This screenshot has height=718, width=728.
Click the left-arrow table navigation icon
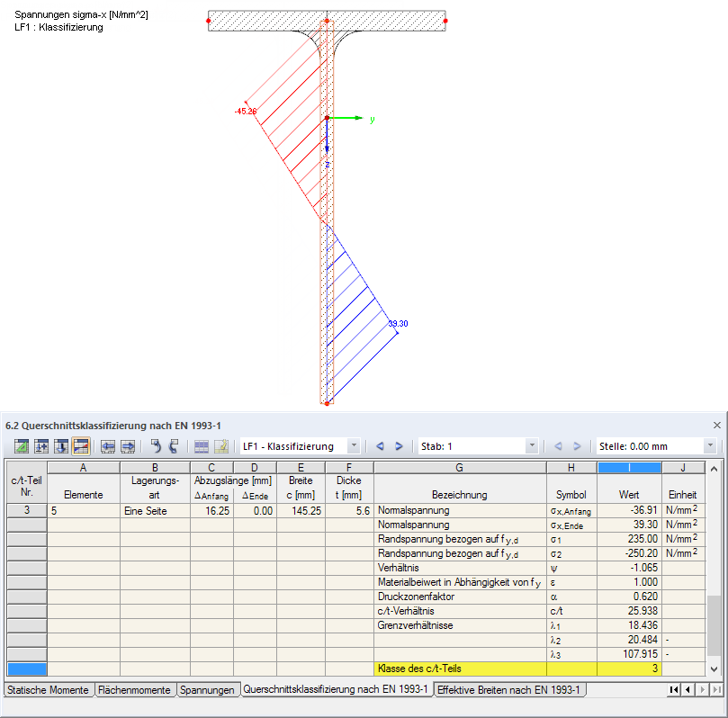(108, 446)
